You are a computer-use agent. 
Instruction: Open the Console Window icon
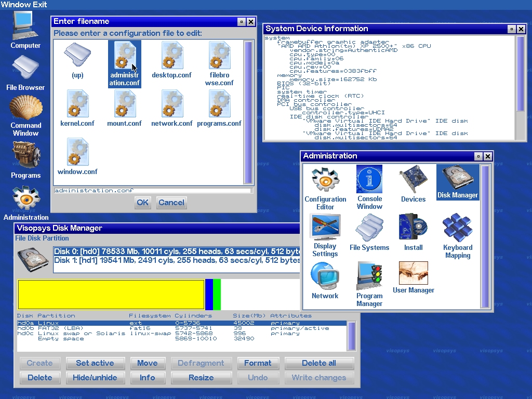point(369,188)
